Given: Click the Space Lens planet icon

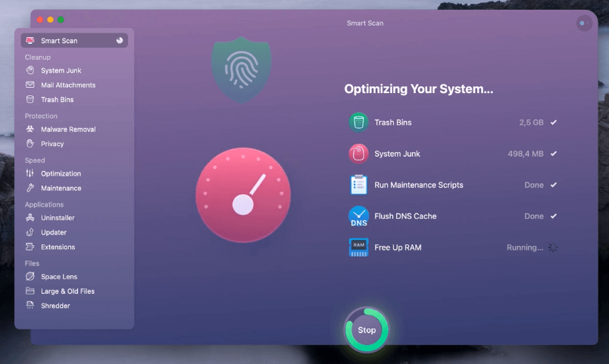Looking at the screenshot, I should coord(30,276).
